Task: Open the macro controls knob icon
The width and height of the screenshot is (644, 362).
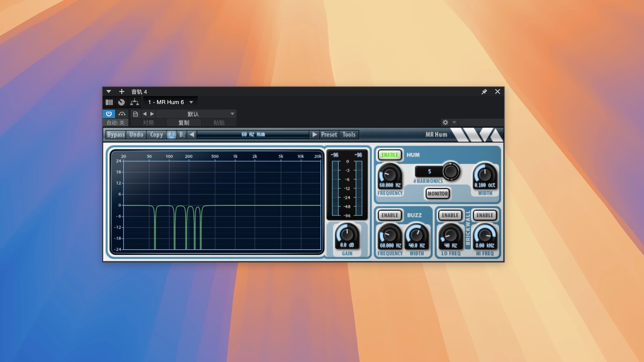Action: pos(121,102)
